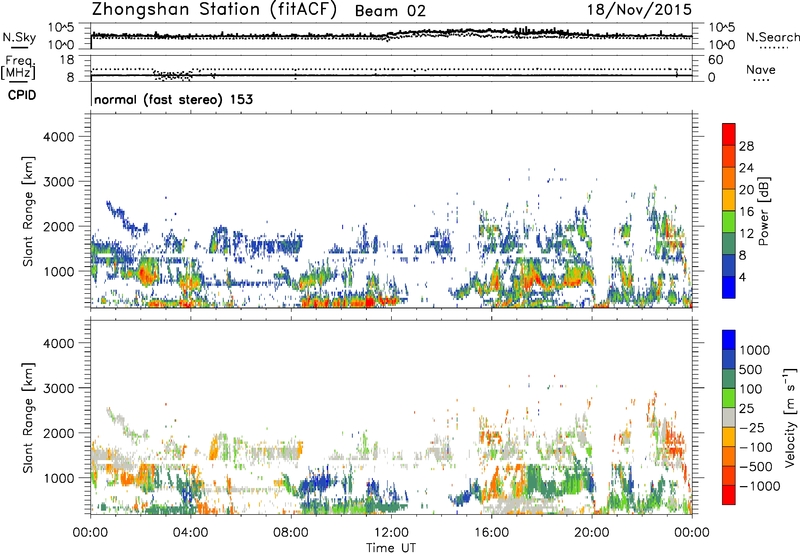Click dotted line sample under Nave
The width and height of the screenshot is (800, 554).
pyautogui.click(x=761, y=80)
